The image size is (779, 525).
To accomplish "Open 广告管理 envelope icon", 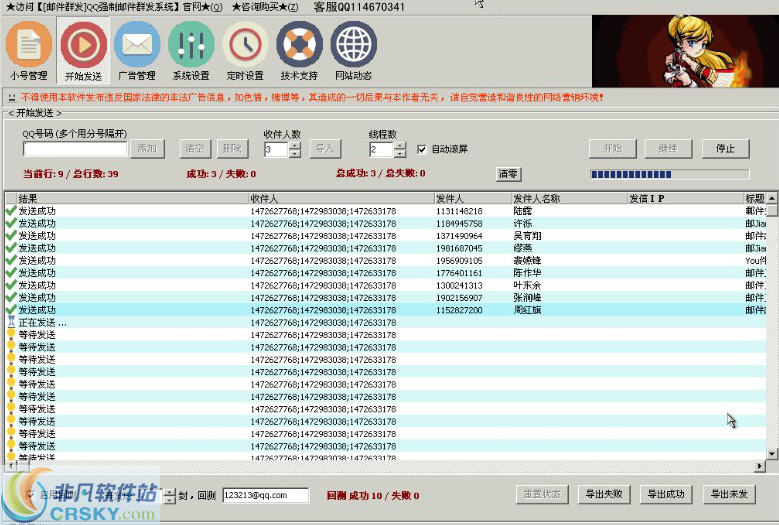I will pyautogui.click(x=137, y=50).
